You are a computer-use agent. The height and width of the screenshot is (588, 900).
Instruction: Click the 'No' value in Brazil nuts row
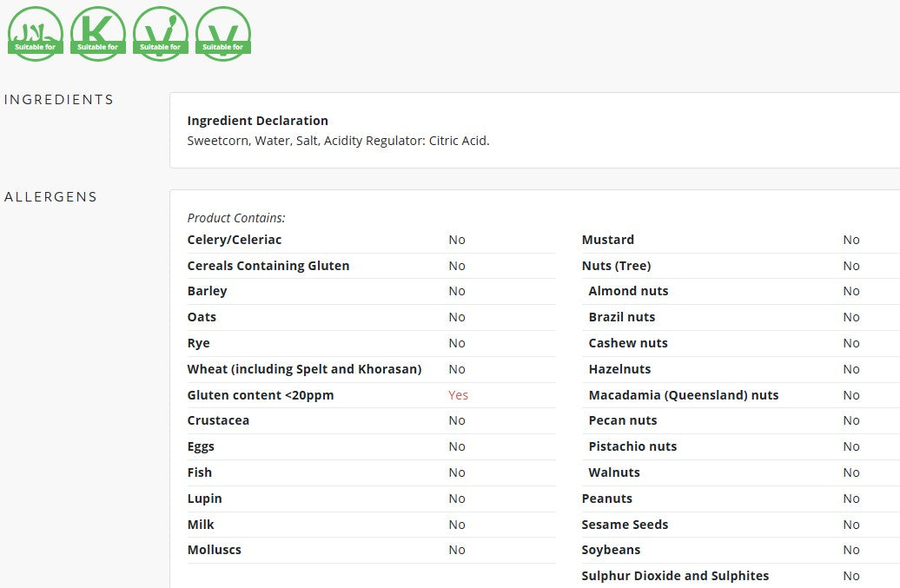point(851,317)
